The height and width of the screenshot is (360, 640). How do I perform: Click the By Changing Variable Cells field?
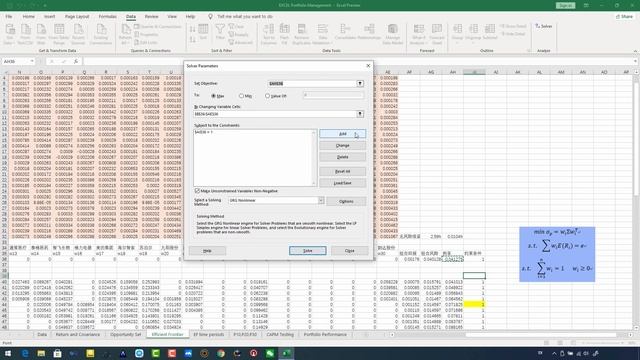point(275,114)
